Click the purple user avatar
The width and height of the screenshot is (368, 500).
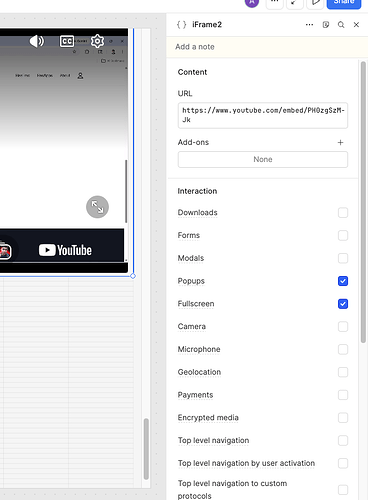pyautogui.click(x=252, y=3)
